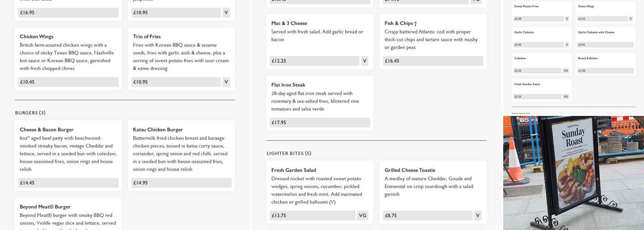Open the Sunday Roast sign photo
644x230 pixels.
coord(573,173)
